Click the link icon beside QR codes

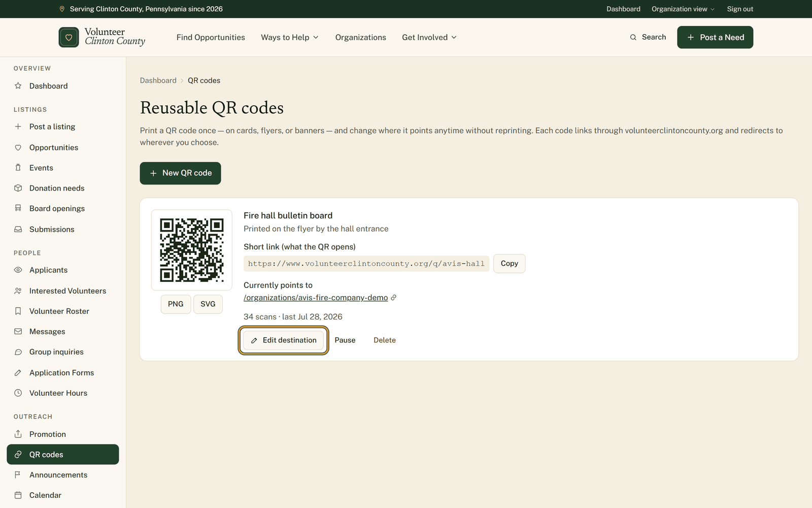[18, 454]
